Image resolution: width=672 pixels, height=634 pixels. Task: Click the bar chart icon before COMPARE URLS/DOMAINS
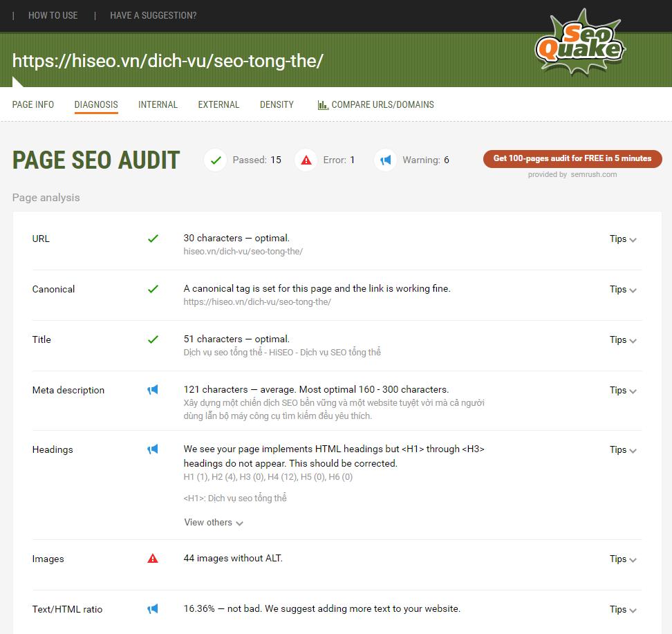click(323, 104)
